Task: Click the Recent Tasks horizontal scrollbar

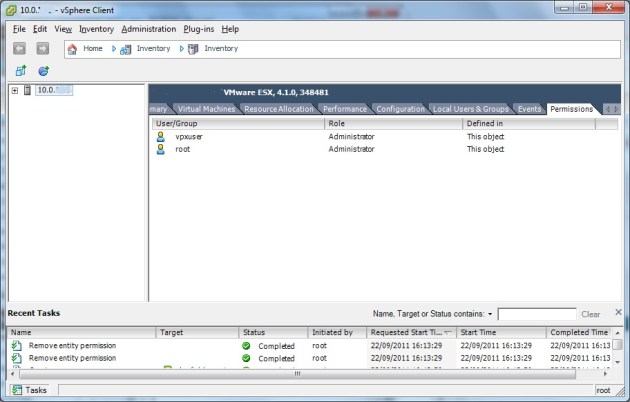Action: [300, 373]
